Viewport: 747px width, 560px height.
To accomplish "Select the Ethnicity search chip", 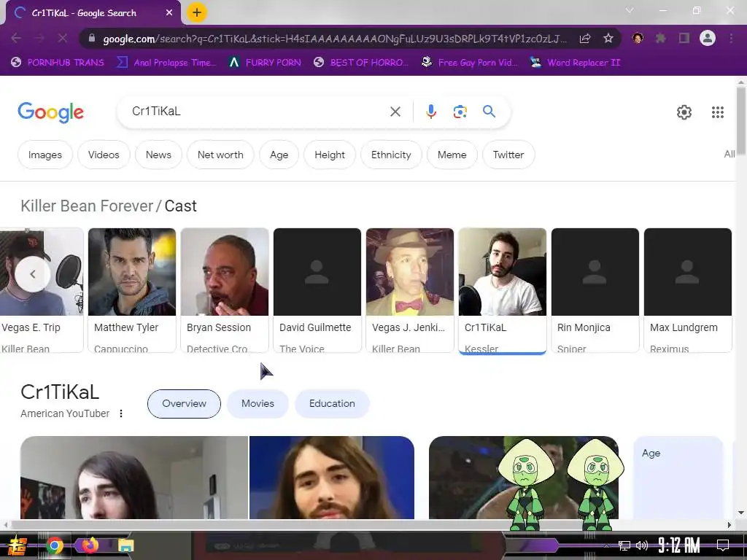I will tap(391, 155).
